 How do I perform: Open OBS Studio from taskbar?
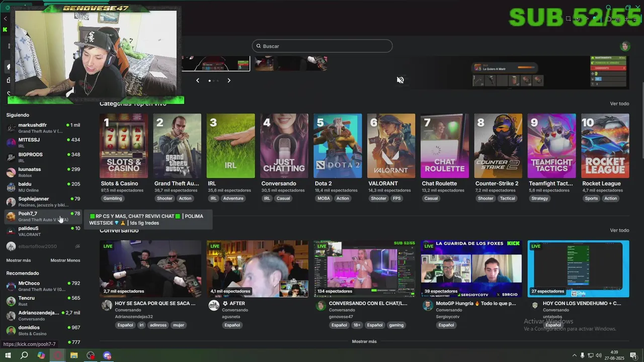coord(91,355)
